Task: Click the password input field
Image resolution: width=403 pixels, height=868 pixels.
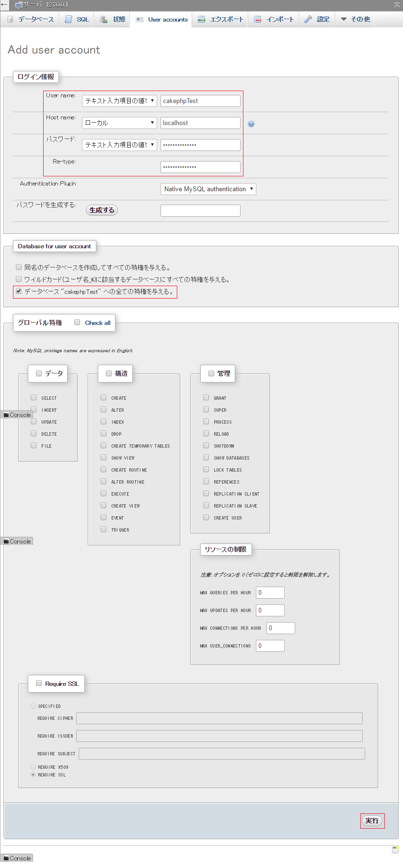Action: (x=200, y=145)
